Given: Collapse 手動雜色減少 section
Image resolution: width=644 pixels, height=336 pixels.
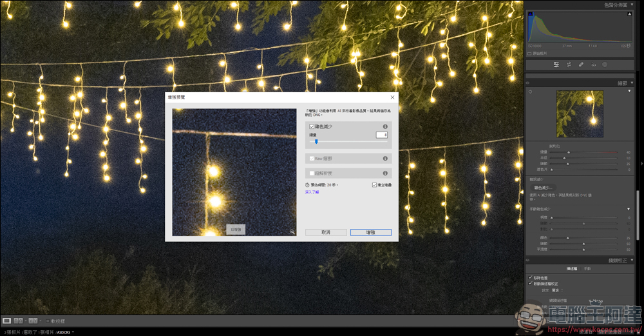Looking at the screenshot, I should pos(629,209).
